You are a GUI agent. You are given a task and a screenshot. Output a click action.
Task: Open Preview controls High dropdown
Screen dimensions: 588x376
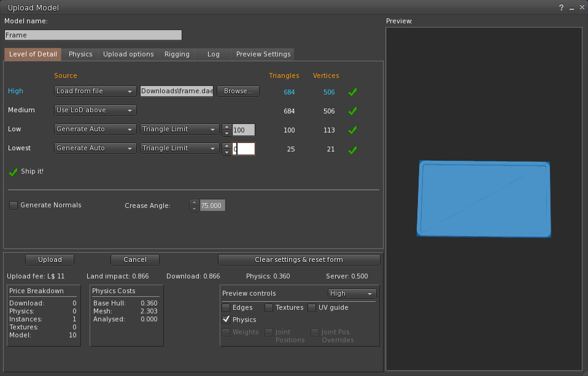point(352,294)
